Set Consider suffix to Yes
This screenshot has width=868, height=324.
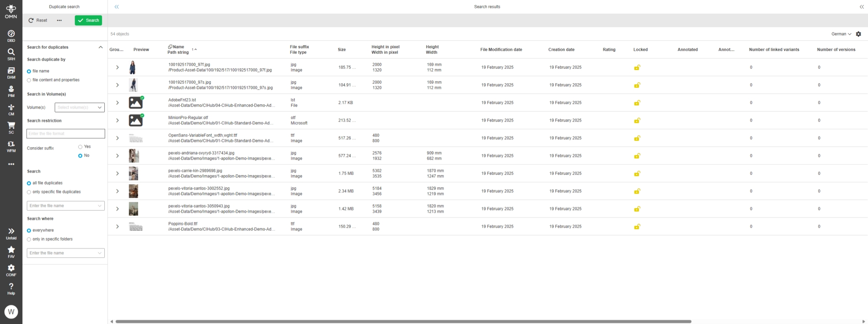point(80,147)
